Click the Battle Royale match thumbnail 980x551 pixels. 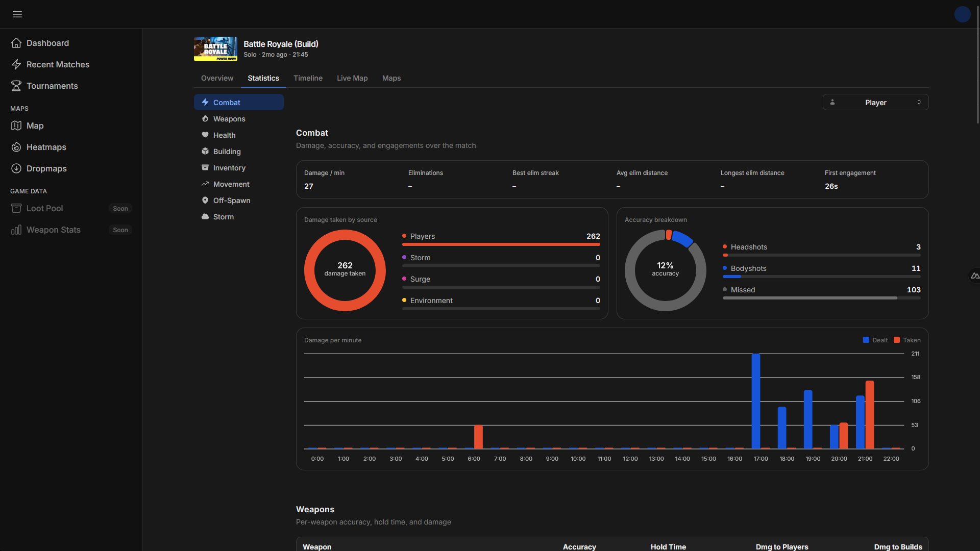[215, 49]
